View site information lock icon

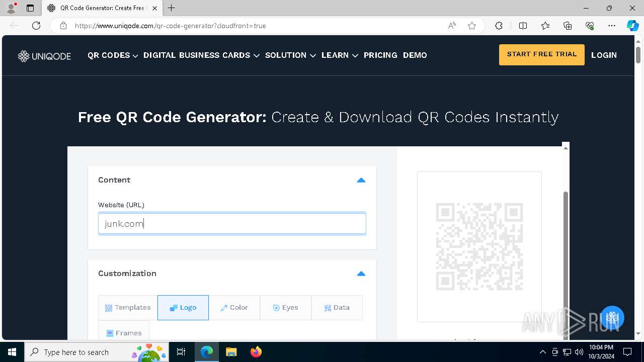(x=63, y=26)
